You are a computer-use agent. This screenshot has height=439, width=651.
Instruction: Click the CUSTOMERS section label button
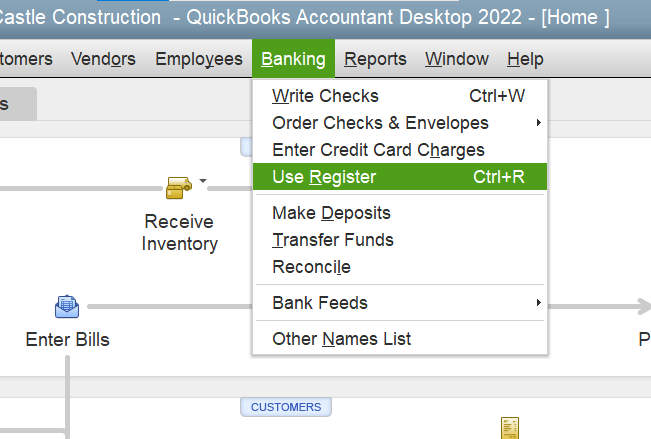[x=286, y=407]
